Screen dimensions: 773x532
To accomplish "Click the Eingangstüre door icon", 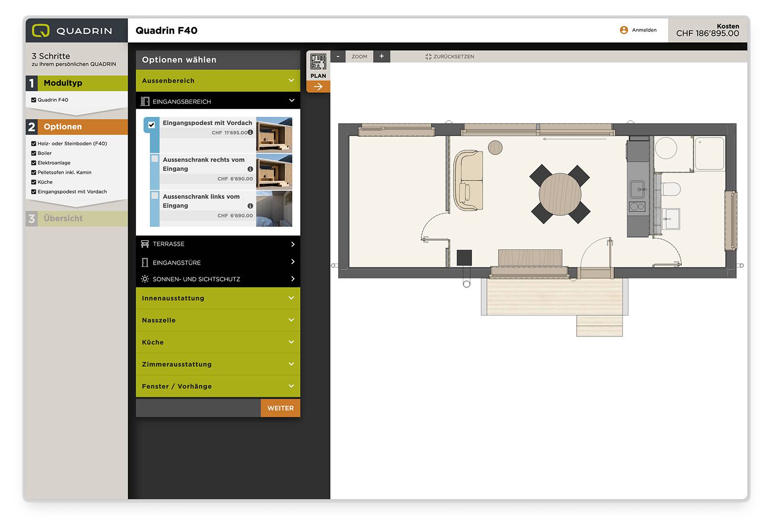I will pos(145,263).
